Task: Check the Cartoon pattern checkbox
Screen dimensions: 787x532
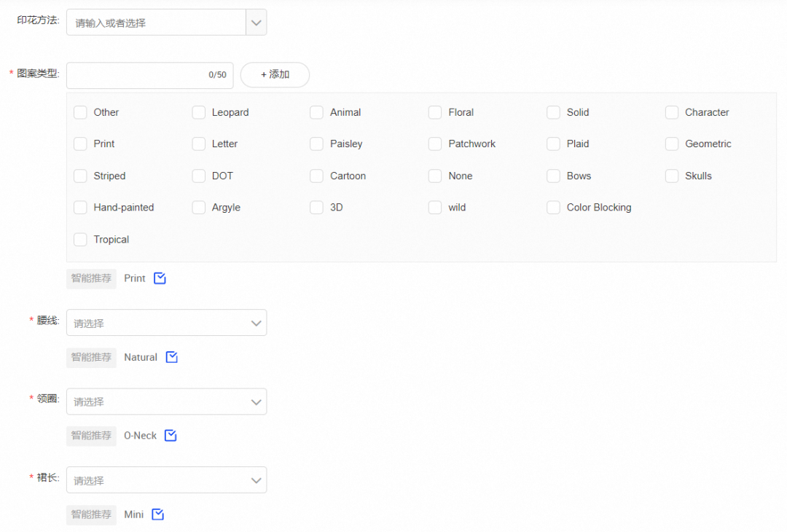Action: pos(317,176)
